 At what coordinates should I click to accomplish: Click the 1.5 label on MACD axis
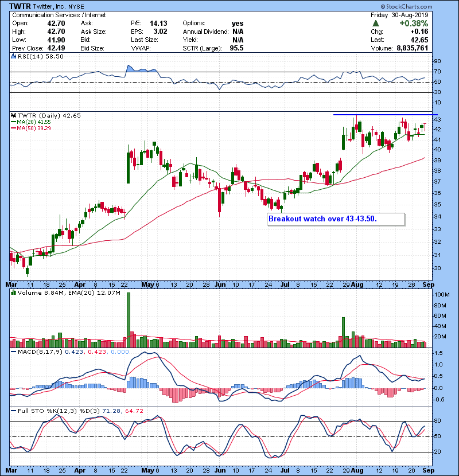point(439,353)
